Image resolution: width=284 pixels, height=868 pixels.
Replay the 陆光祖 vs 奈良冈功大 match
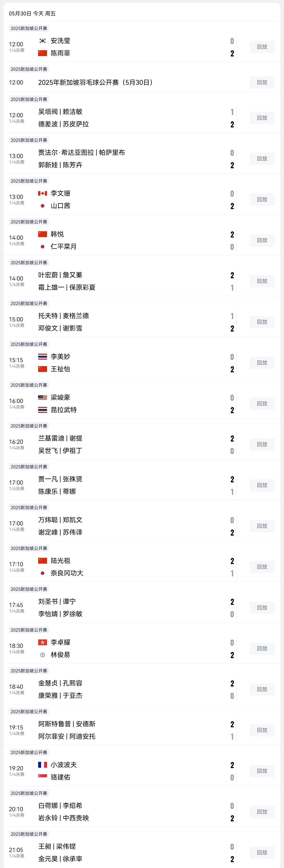[262, 567]
